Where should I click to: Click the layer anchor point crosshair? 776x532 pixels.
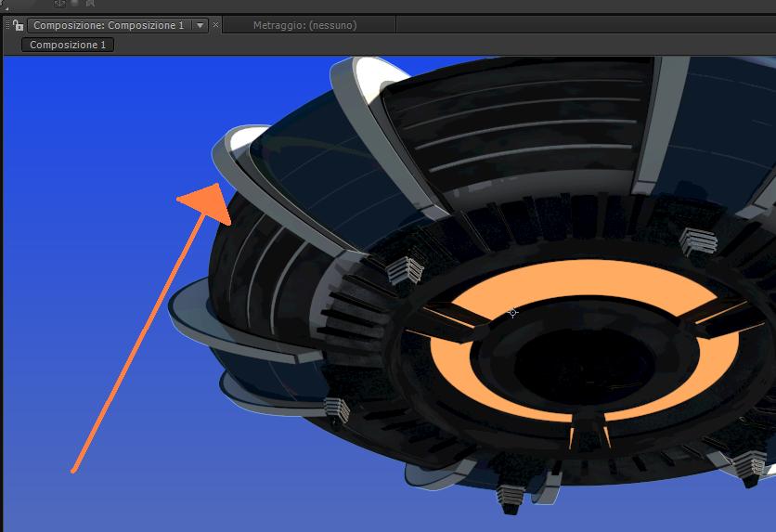(x=512, y=312)
